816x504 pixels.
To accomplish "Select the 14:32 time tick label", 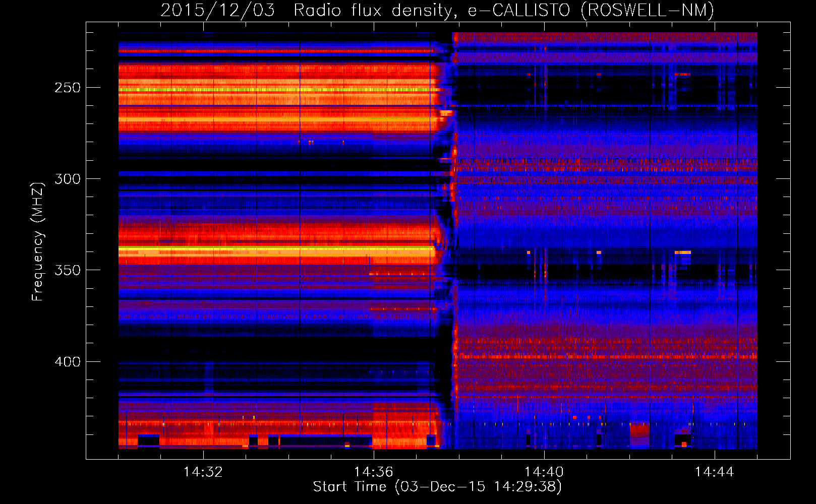I will click(x=203, y=472).
